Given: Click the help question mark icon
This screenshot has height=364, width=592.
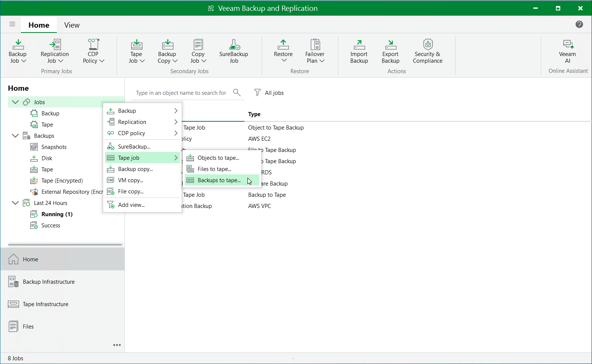Looking at the screenshot, I should click(x=579, y=25).
